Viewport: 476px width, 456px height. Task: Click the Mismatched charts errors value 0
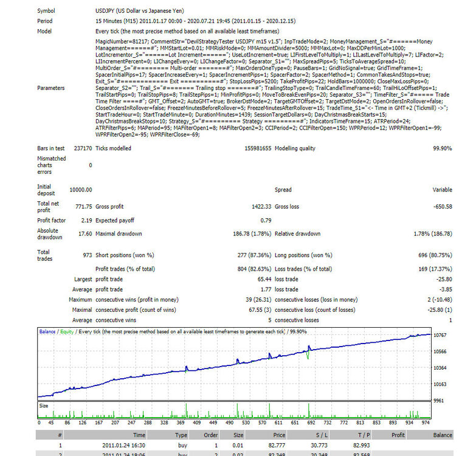pos(90,165)
